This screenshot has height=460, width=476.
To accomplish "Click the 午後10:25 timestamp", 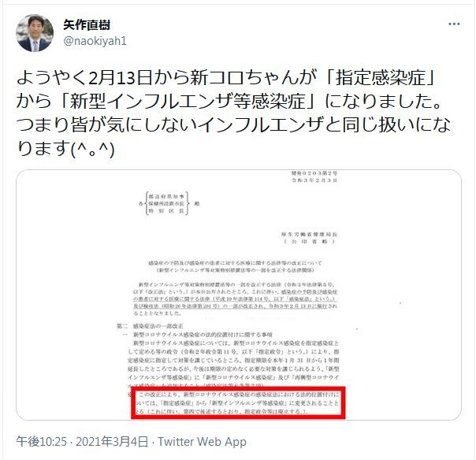I will pyautogui.click(x=41, y=442).
